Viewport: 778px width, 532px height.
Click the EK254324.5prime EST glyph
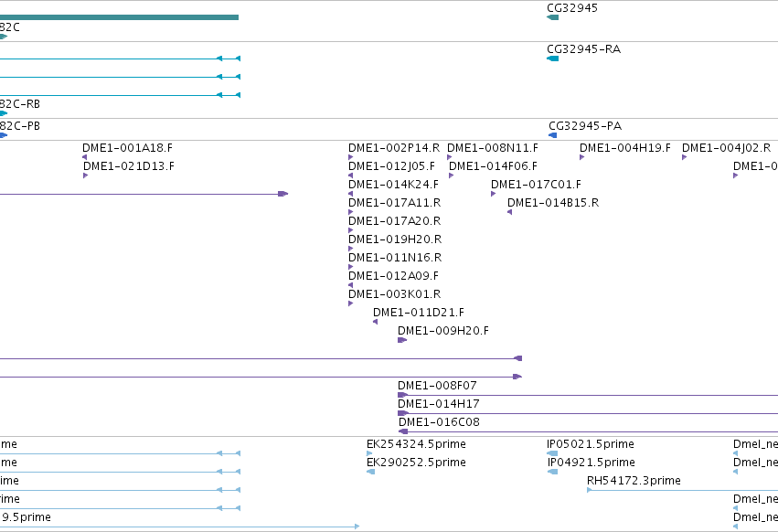(x=369, y=453)
